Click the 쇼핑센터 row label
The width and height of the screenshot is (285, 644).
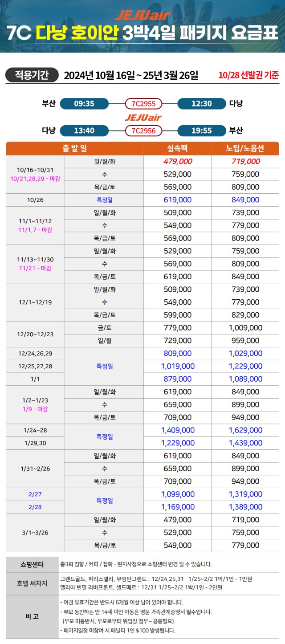(32, 564)
